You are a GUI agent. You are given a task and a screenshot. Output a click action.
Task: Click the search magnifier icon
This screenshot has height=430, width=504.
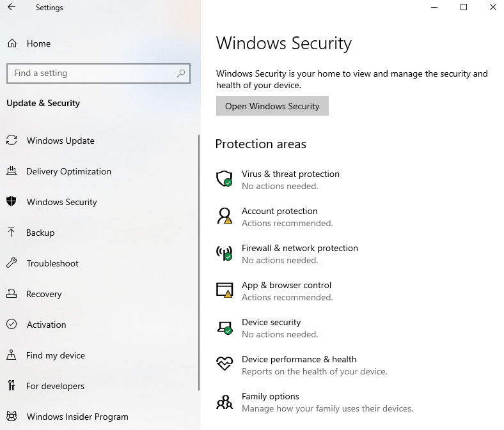[x=181, y=73]
